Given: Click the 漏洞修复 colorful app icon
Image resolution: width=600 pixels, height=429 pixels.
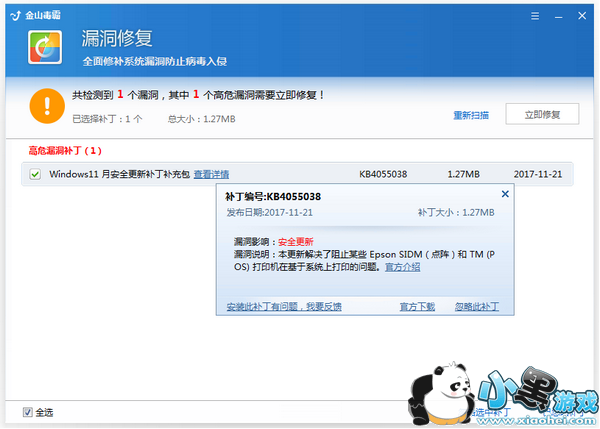Looking at the screenshot, I should point(45,47).
